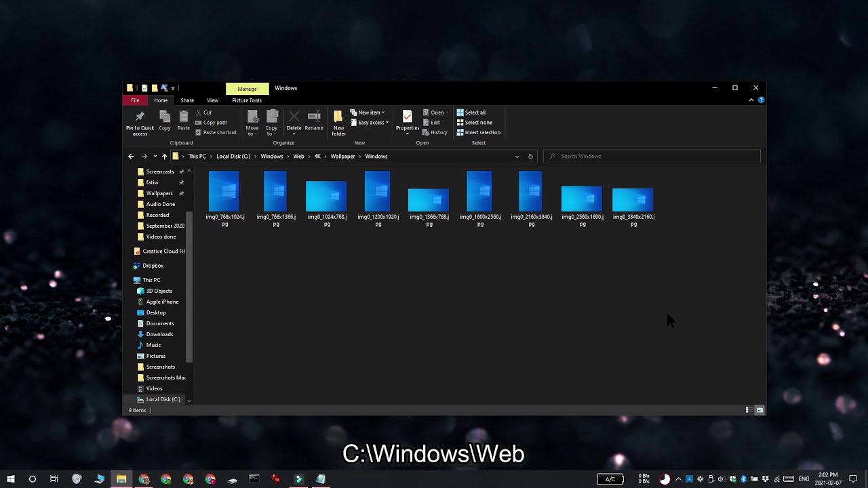
Task: Click the Cut scissors command
Action: tap(203, 113)
